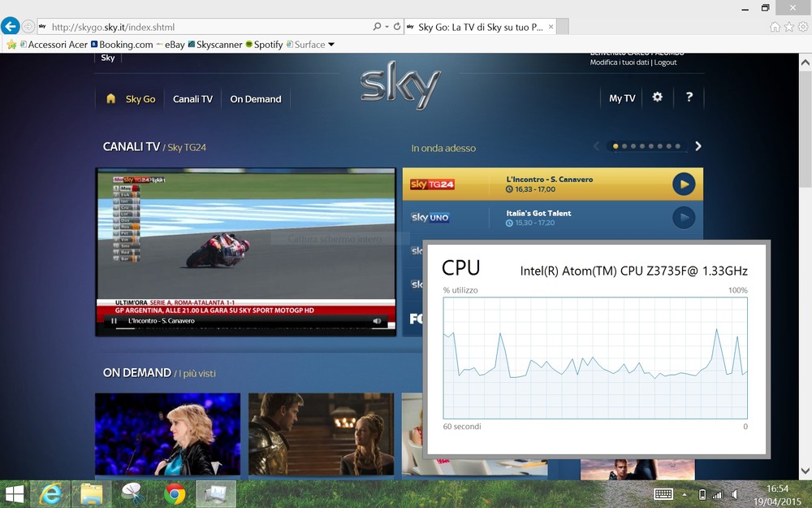The width and height of the screenshot is (812, 508).
Task: Open the touch keyboard tray icon
Action: coord(663,494)
